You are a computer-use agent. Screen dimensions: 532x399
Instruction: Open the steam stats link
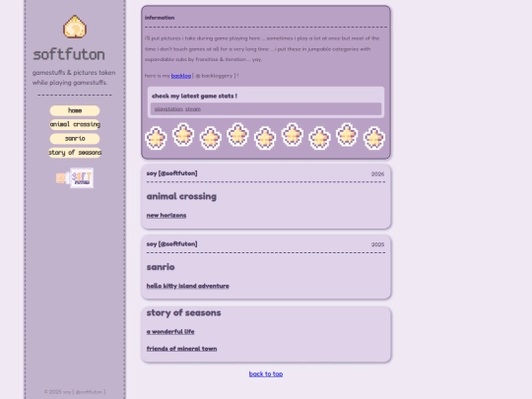click(193, 109)
